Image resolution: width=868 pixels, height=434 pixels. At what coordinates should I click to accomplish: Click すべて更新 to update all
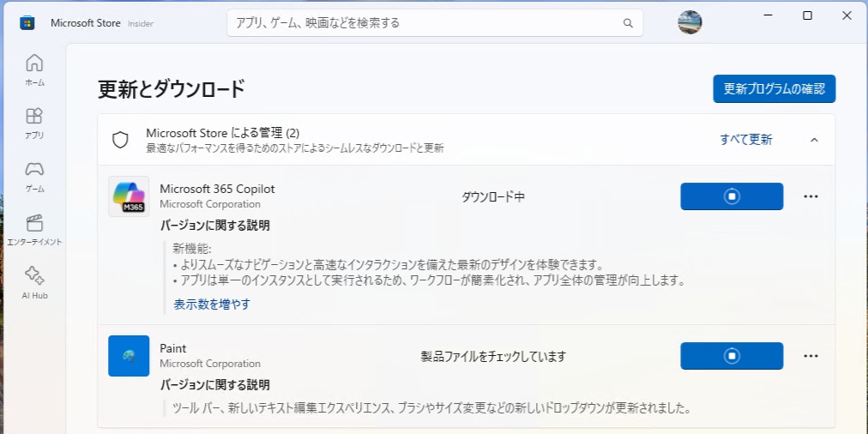[746, 140]
